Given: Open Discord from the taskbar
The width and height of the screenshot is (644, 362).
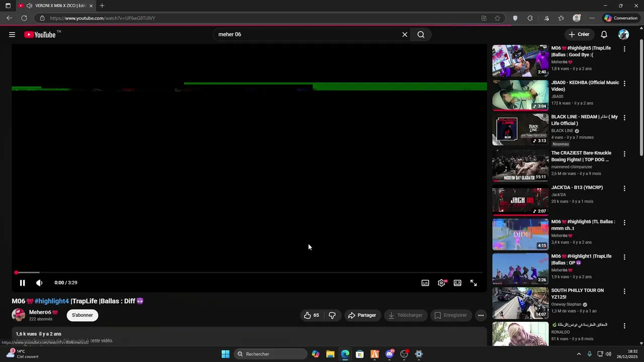Looking at the screenshot, I should pos(389,354).
